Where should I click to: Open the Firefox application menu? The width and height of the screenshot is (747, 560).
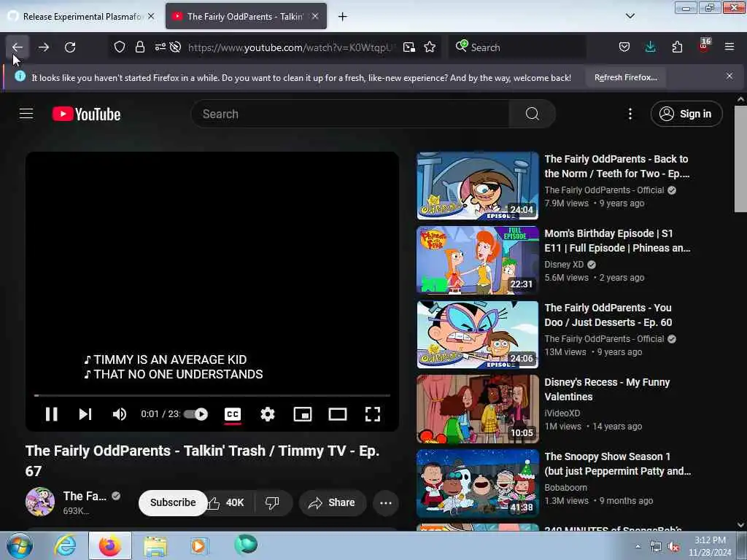click(x=729, y=47)
